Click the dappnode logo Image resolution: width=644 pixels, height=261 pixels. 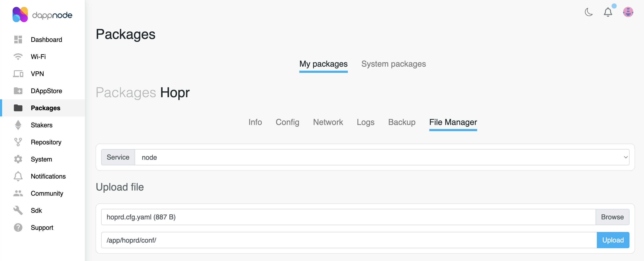(42, 15)
